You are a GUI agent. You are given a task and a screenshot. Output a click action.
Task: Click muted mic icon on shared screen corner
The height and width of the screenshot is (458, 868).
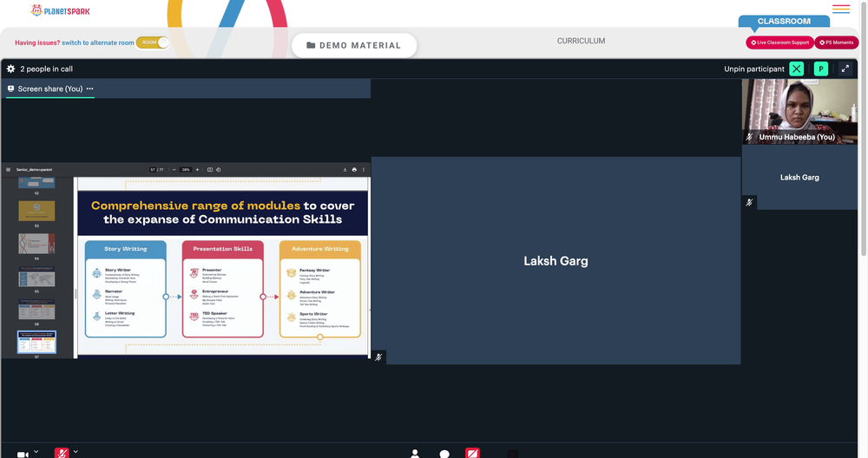coord(378,357)
